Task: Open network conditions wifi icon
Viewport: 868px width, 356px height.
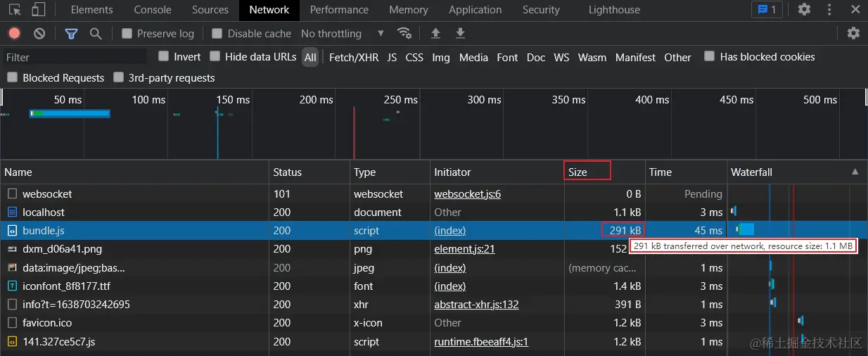Action: tap(404, 34)
